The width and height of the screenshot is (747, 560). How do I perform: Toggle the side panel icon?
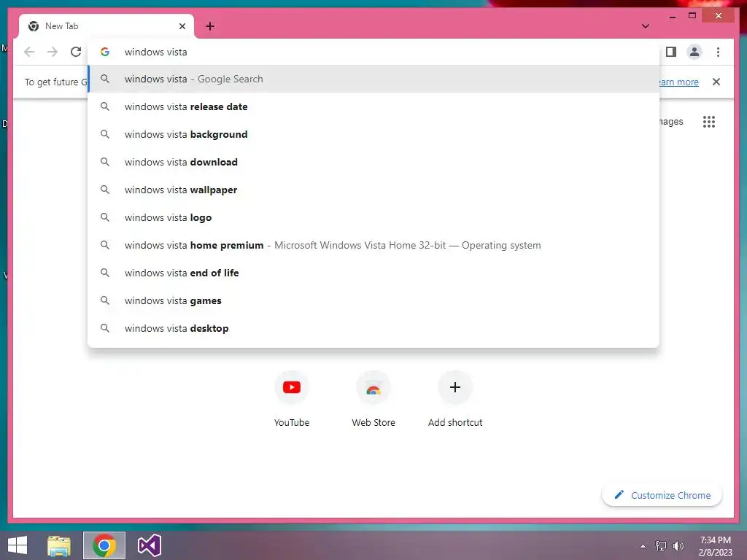(671, 52)
